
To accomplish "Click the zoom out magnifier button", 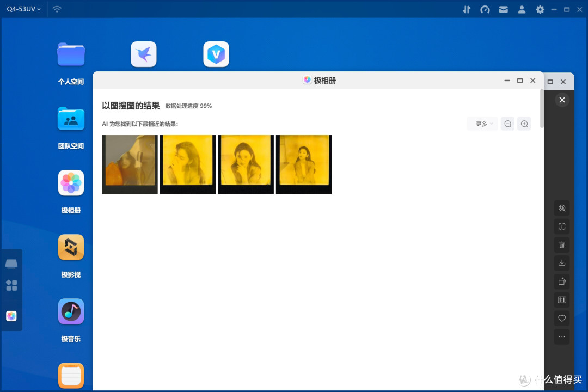I will click(x=508, y=124).
